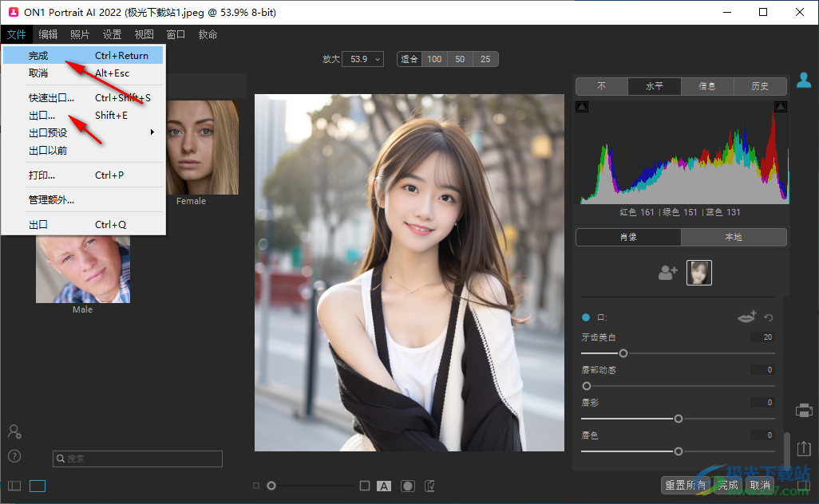
Task: Click the 重置所有 button
Action: (x=685, y=485)
